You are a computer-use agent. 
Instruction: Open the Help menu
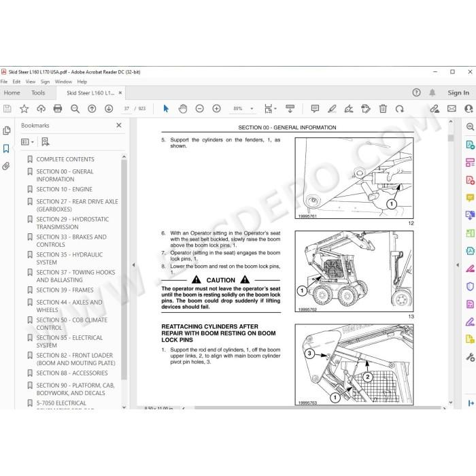[x=82, y=82]
